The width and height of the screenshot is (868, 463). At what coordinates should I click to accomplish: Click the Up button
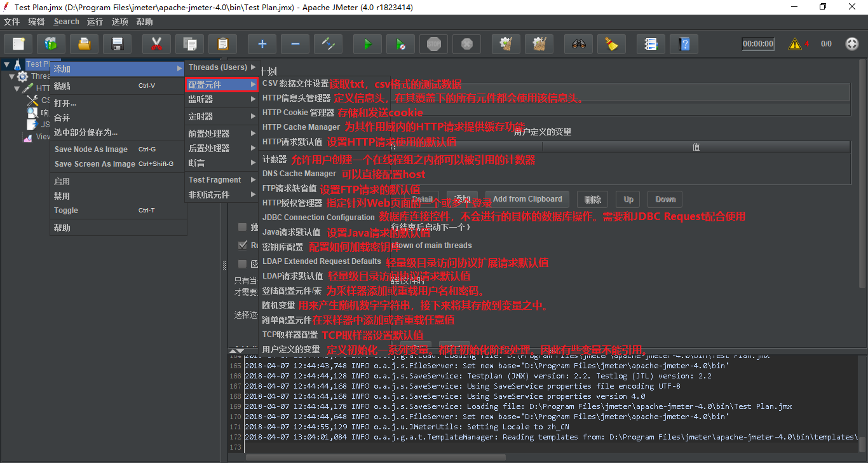coord(628,199)
